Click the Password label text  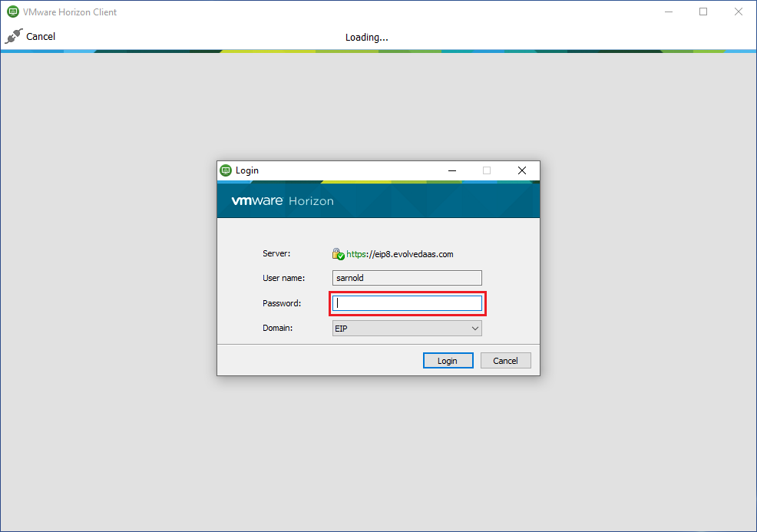(282, 303)
